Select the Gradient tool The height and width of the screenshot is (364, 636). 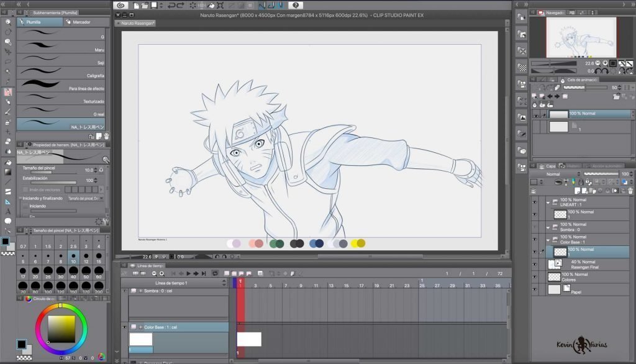[x=7, y=171]
